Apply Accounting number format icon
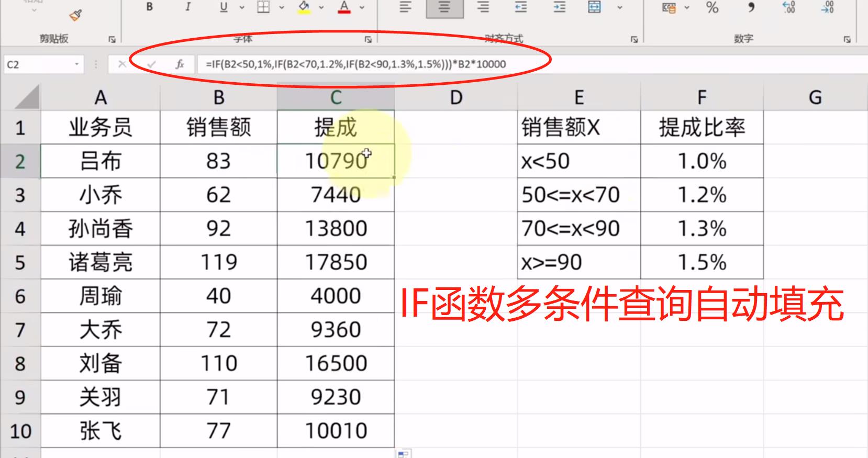Viewport: 868px width, 458px height. pyautogui.click(x=669, y=7)
